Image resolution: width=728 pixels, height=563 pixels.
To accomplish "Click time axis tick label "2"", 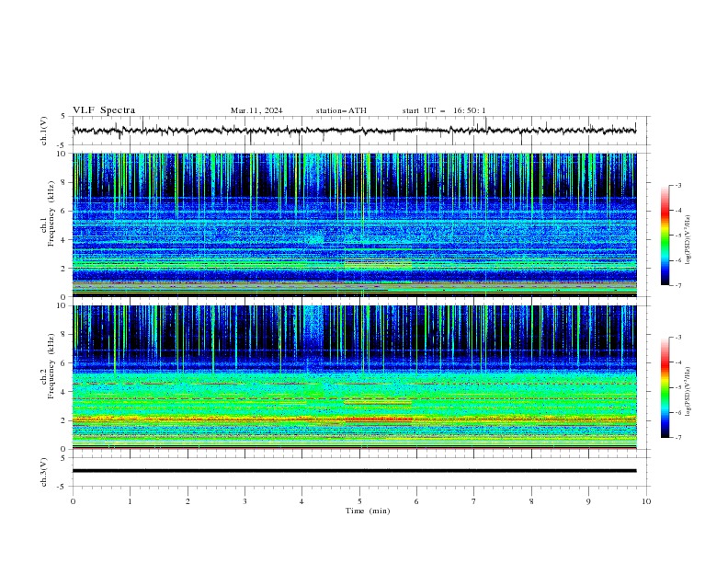I will (x=188, y=501).
